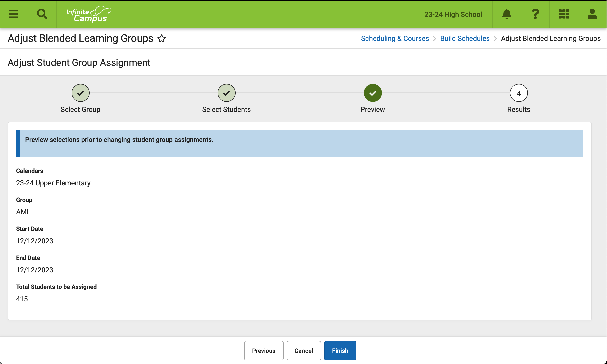This screenshot has width=607, height=364.
Task: Click the End Date field label
Action: [28, 258]
